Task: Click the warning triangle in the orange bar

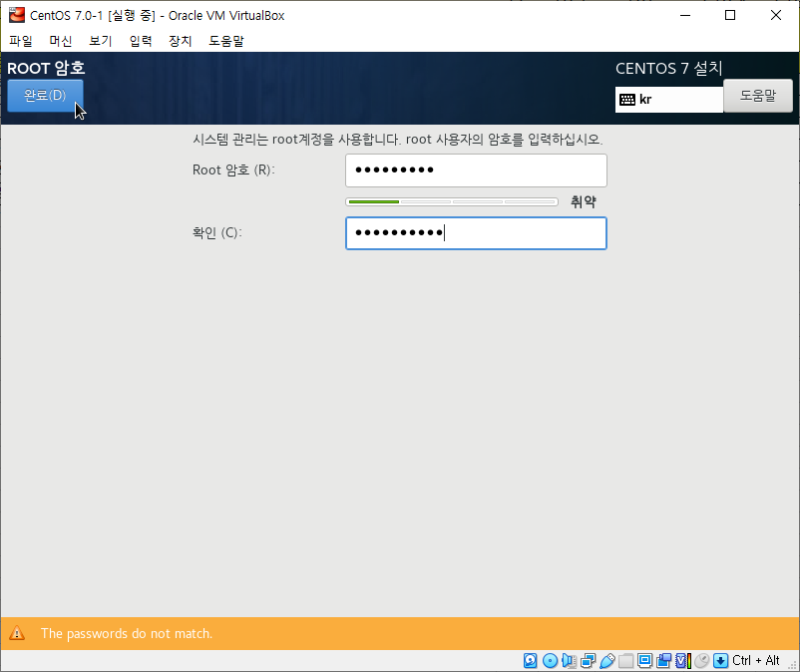Action: [x=18, y=633]
